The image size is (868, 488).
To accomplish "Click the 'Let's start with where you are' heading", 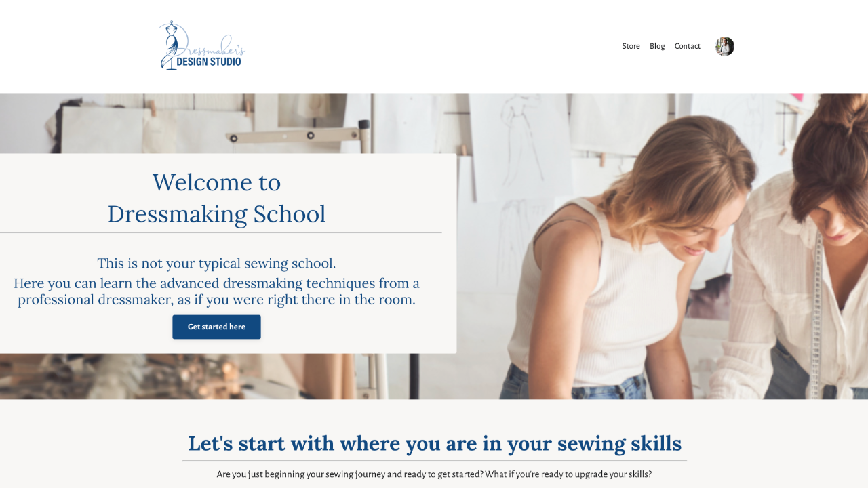I will pos(435,443).
